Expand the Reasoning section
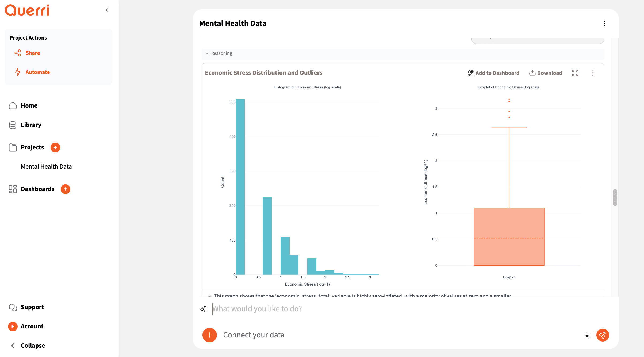 [x=219, y=53]
